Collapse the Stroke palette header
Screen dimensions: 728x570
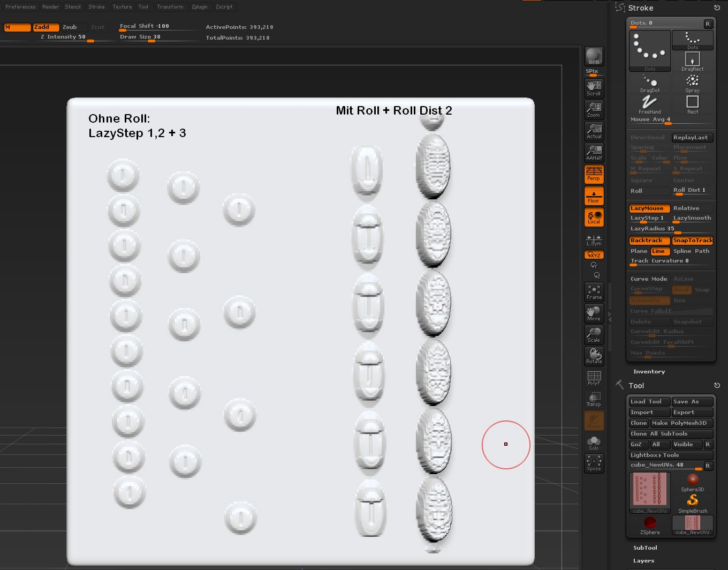pos(641,8)
